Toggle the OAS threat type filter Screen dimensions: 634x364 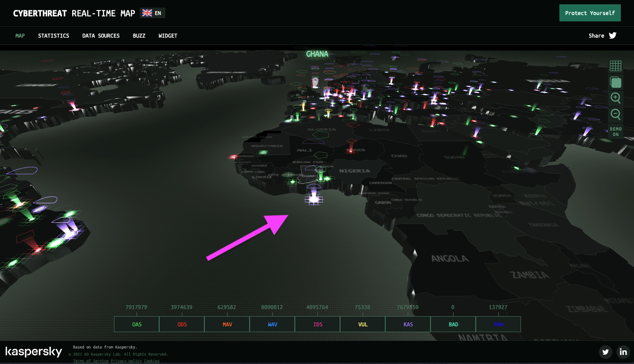tap(137, 324)
